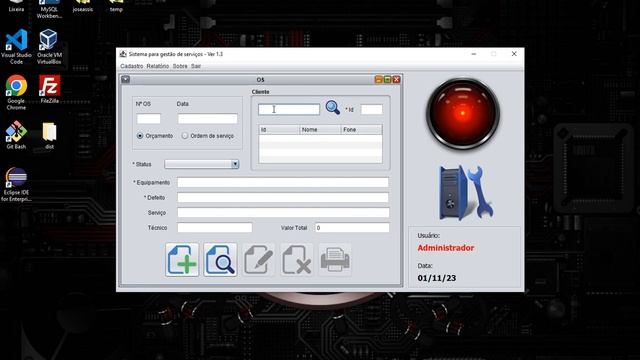Close the OS internal frame
Image resolution: width=640 pixels, height=360 pixels.
396,80
